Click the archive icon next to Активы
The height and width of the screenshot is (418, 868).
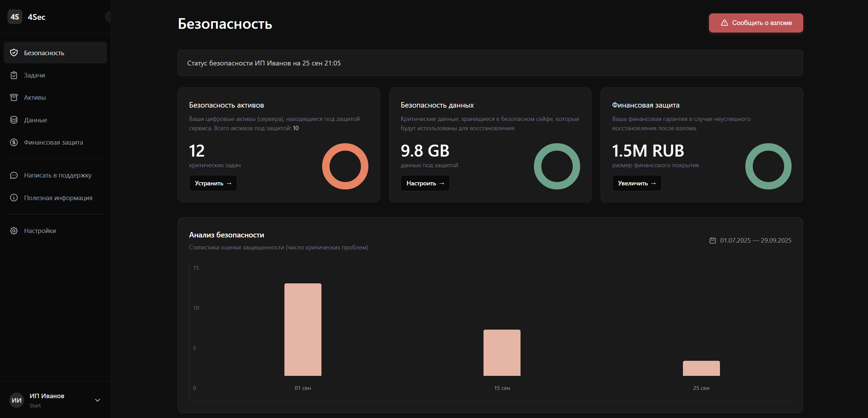(x=14, y=97)
